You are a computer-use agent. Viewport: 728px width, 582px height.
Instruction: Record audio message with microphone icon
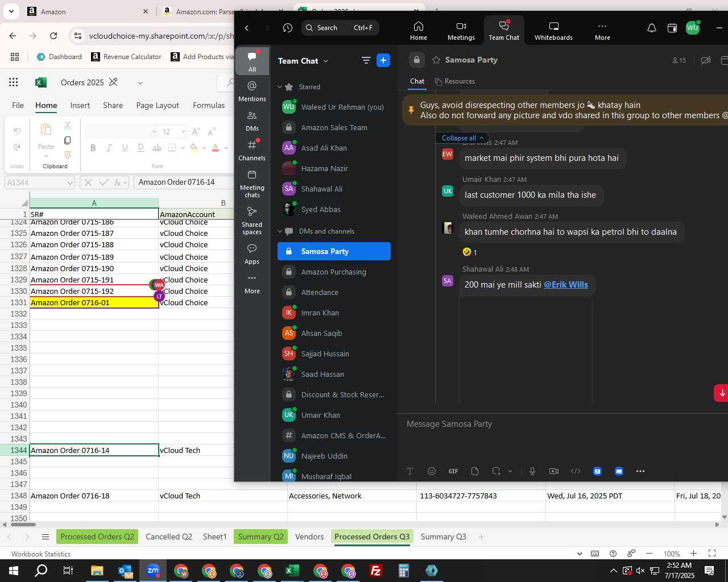(x=532, y=471)
